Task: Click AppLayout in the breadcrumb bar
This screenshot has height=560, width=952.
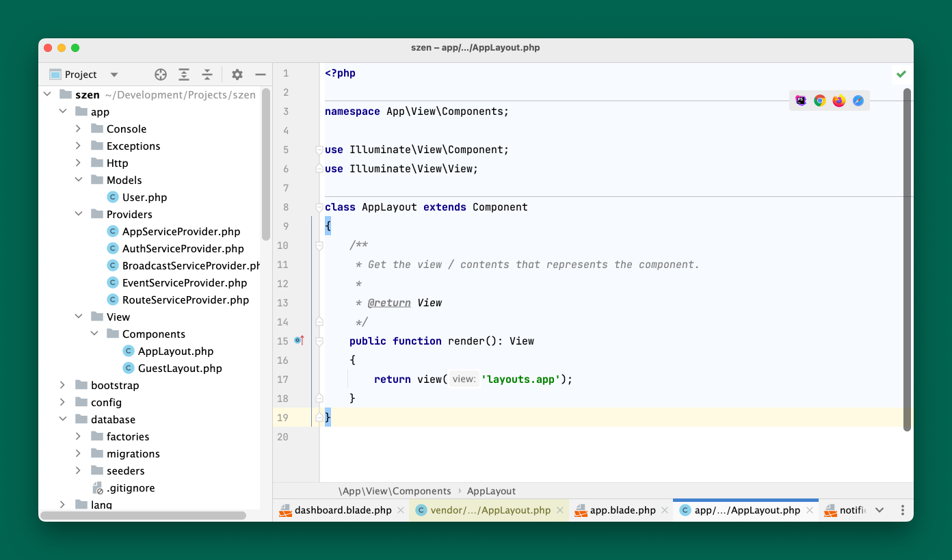Action: [491, 491]
